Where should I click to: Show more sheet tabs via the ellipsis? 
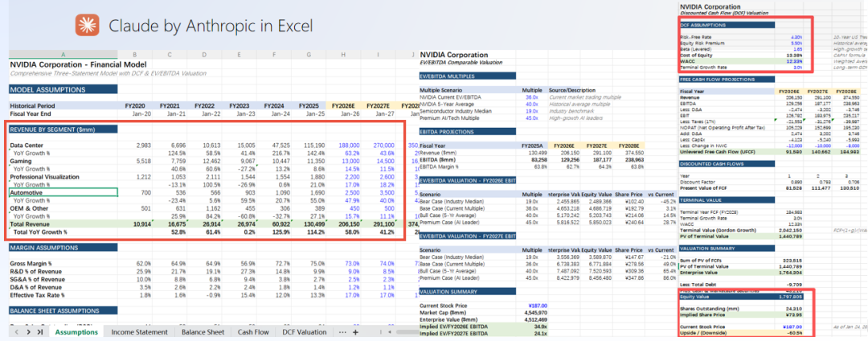tap(342, 332)
